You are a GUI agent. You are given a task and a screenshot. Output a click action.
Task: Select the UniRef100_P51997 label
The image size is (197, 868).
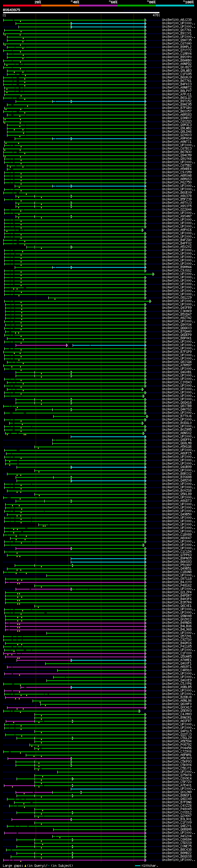coord(177,565)
